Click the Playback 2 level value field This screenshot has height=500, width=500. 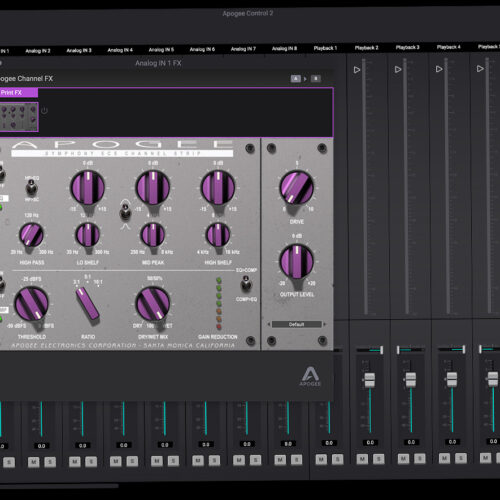pyautogui.click(x=370, y=443)
